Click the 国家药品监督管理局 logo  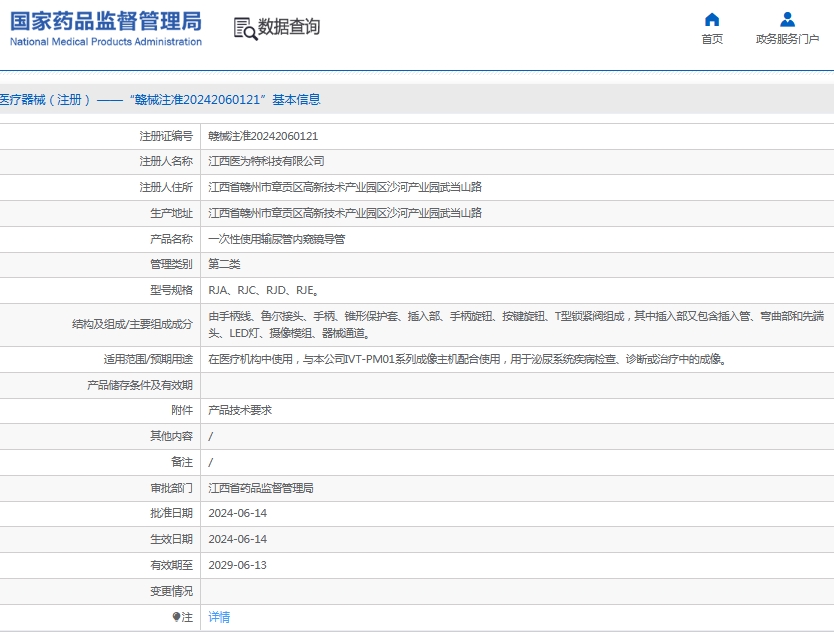point(106,28)
